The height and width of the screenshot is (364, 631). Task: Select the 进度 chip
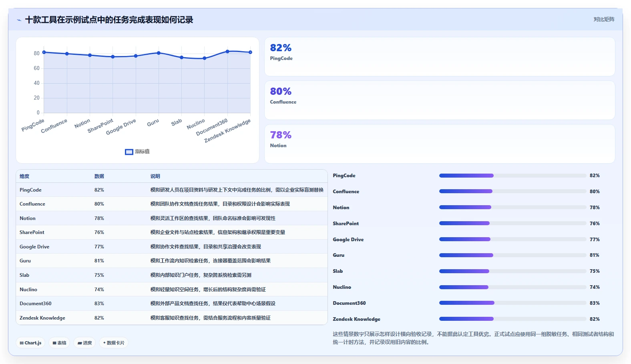[85, 343]
